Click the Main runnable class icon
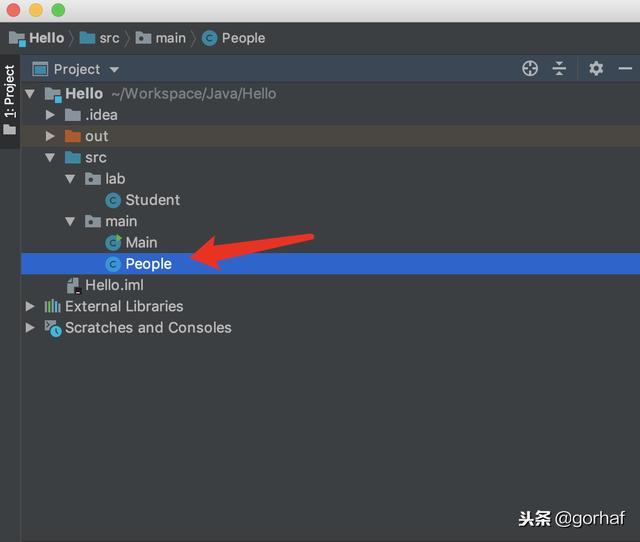The image size is (640, 542). (x=113, y=242)
